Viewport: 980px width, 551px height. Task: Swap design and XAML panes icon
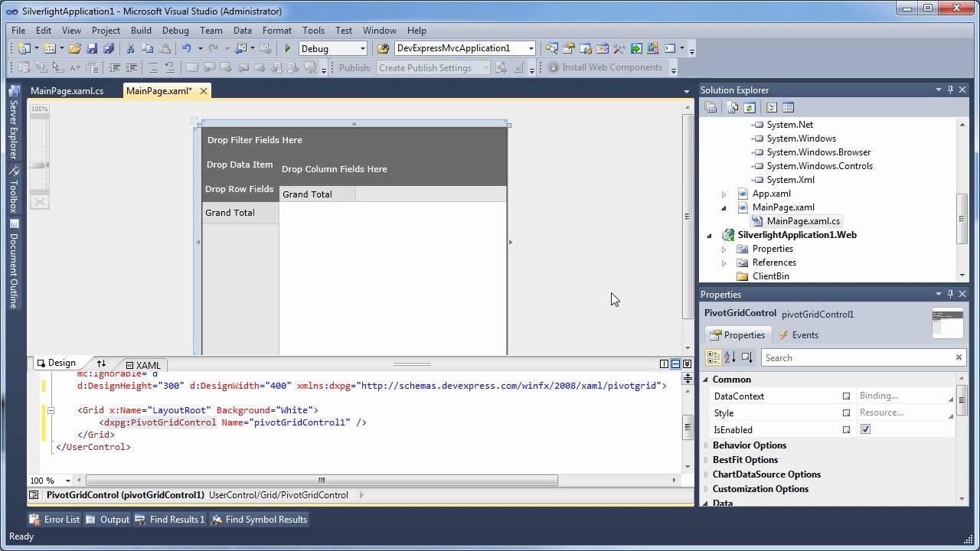click(x=101, y=364)
